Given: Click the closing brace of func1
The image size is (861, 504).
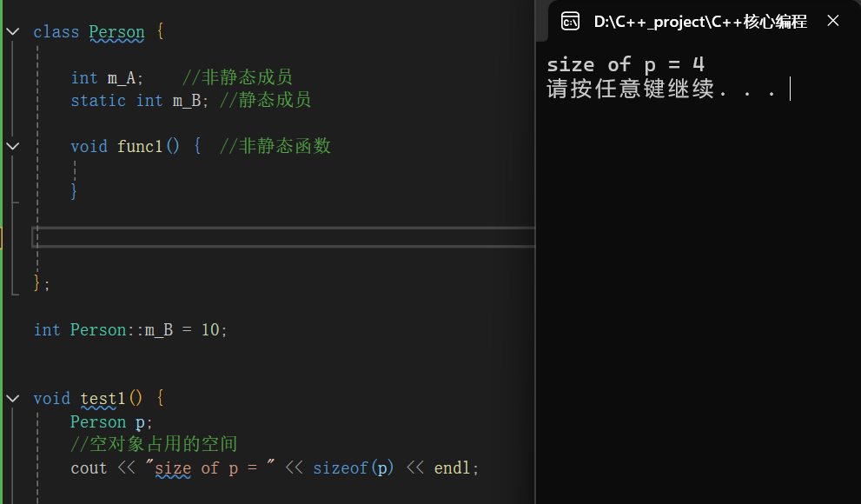Looking at the screenshot, I should click(x=74, y=191).
